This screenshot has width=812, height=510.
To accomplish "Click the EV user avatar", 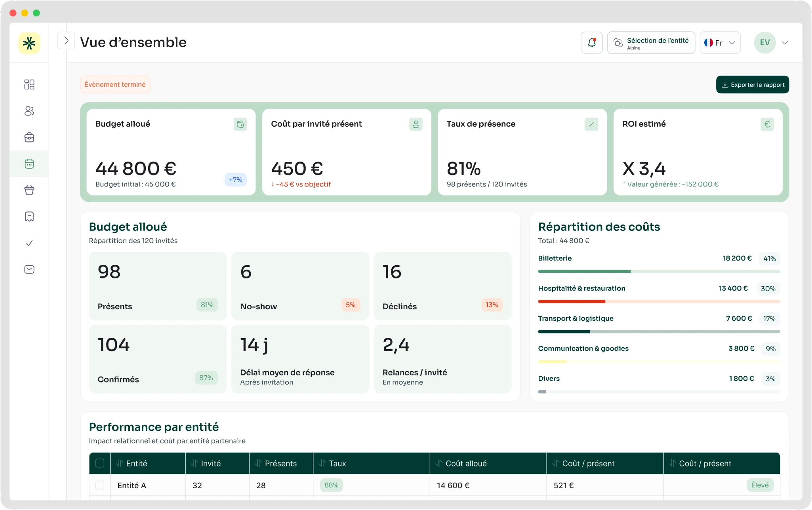I will pos(765,42).
